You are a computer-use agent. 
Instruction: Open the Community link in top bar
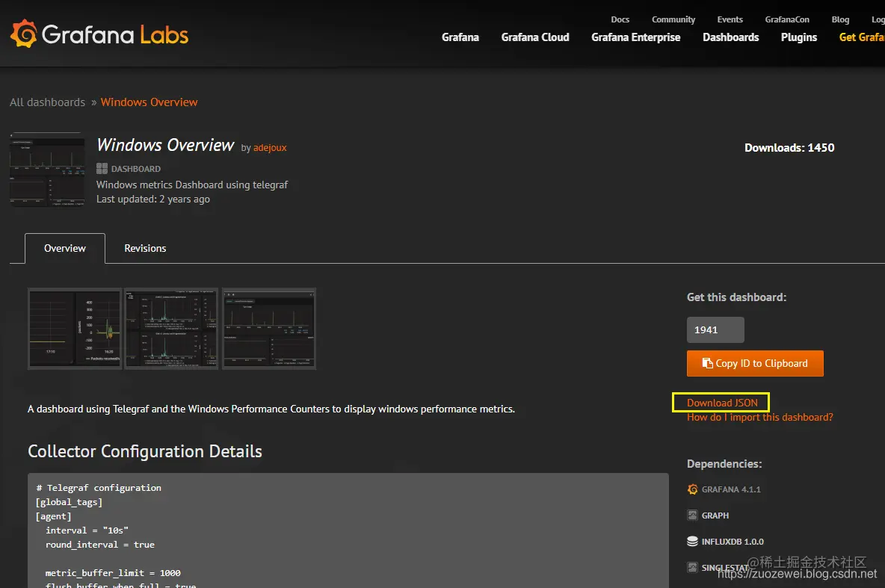(673, 19)
